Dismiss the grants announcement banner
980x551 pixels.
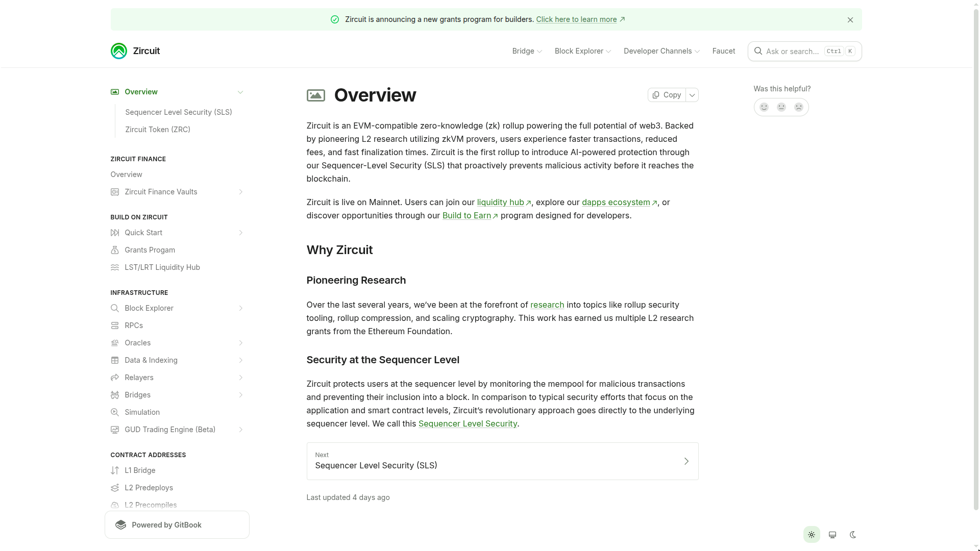(x=850, y=19)
